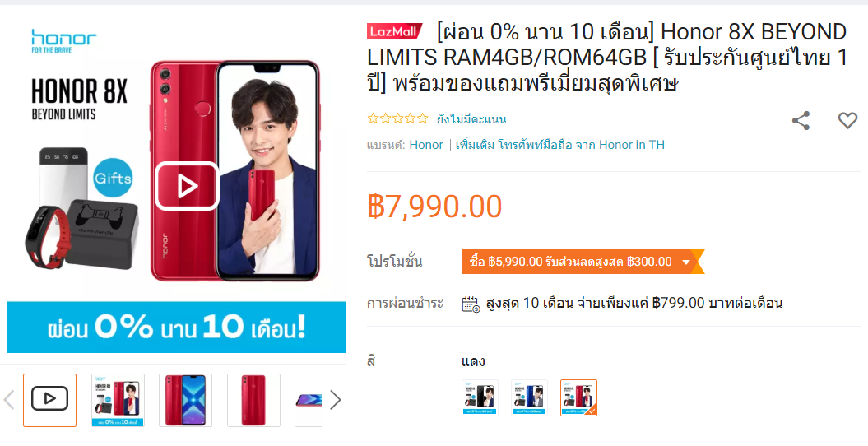Click the ยังไม่มีคะแนน ratings link
868x446 pixels.
pos(471,119)
